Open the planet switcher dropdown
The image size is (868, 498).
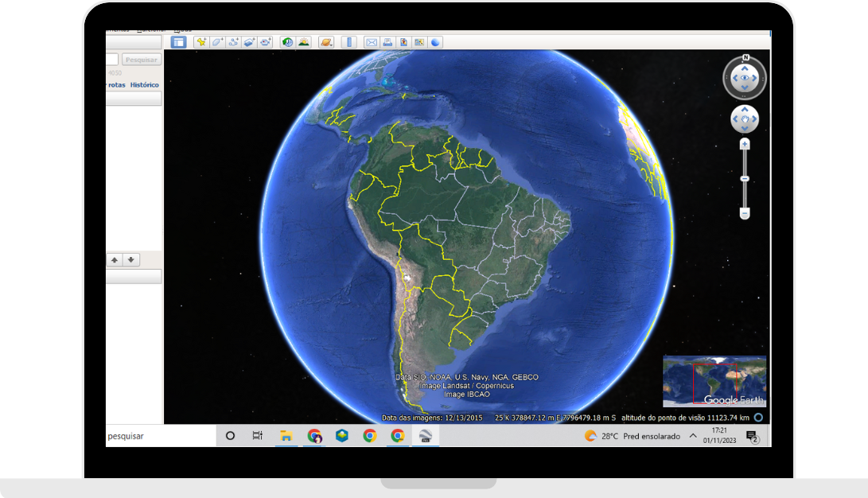pyautogui.click(x=326, y=42)
